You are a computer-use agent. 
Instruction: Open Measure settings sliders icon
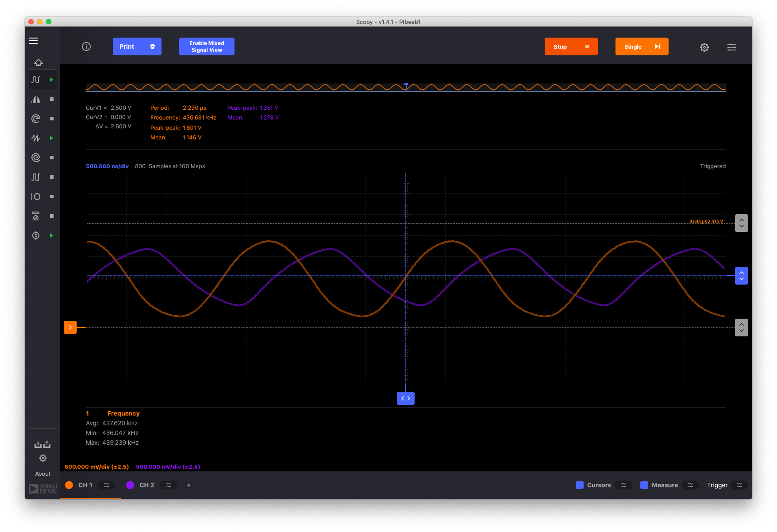pos(690,485)
